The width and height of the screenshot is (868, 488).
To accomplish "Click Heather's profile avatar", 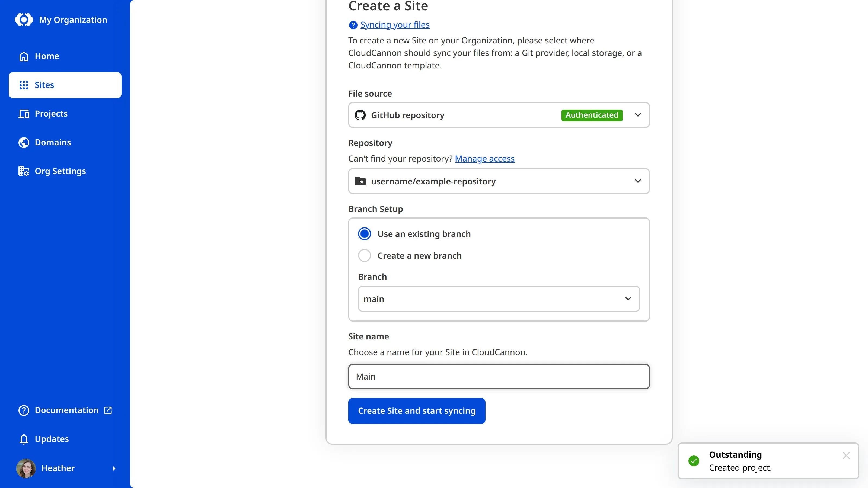I will (x=26, y=468).
